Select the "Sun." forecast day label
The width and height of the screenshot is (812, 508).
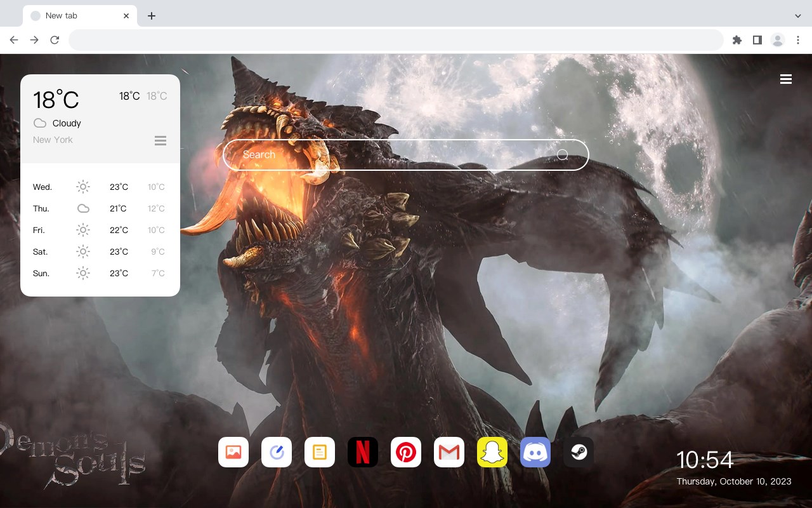point(41,273)
